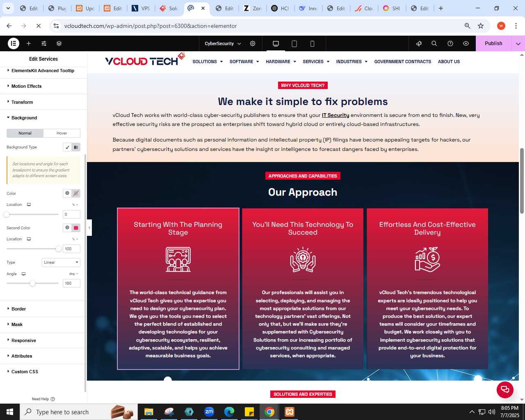Open percent unit selector for second Location

(x=75, y=239)
